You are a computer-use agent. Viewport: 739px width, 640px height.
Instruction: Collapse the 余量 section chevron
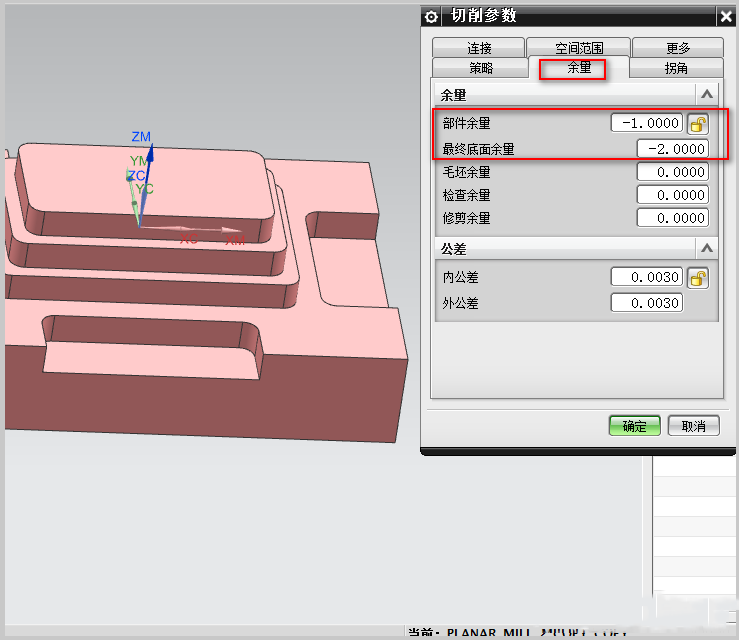(x=707, y=95)
